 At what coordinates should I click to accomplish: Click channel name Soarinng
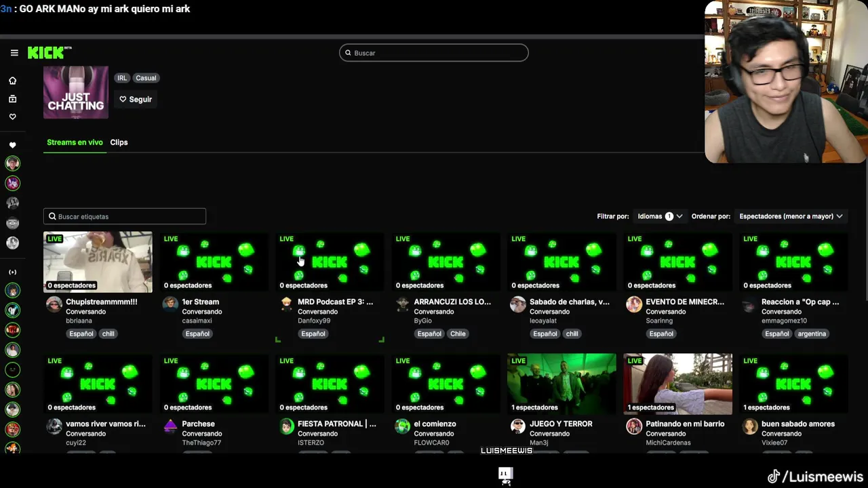click(x=659, y=321)
